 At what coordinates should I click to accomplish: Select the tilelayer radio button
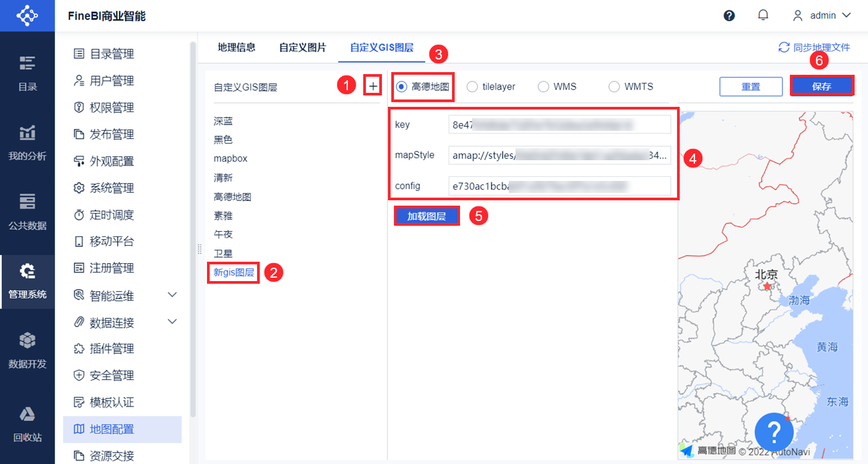(472, 86)
